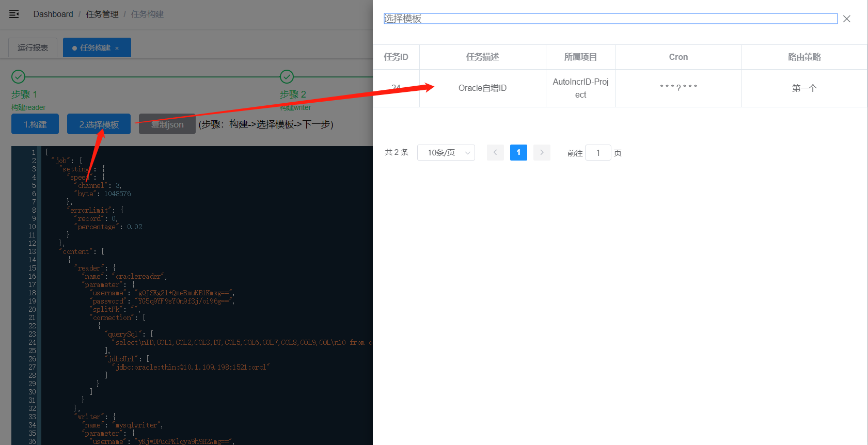Click the step 1 checkmark circle

[18, 77]
